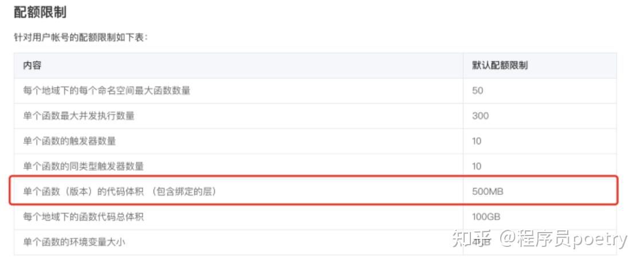Image resolution: width=644 pixels, height=267 pixels.
Task: Click the quota value 300
Action: click(480, 116)
